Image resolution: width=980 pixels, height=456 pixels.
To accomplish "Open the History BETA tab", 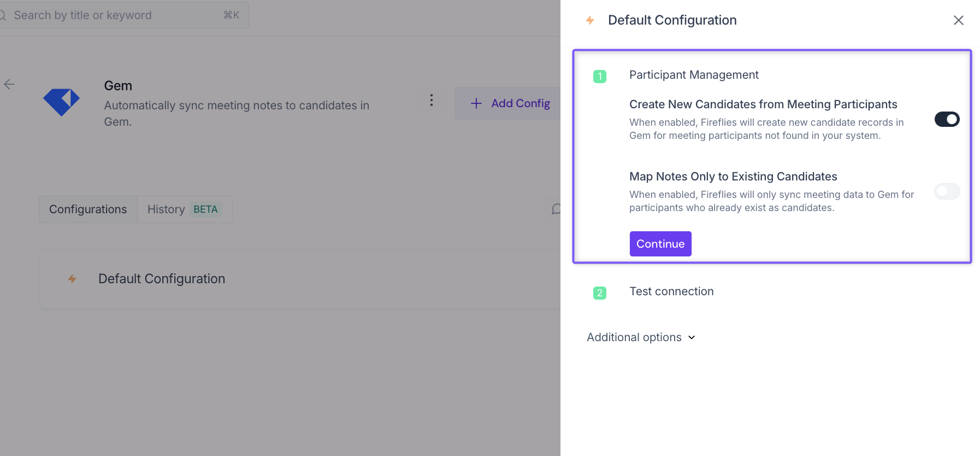I will pos(185,209).
